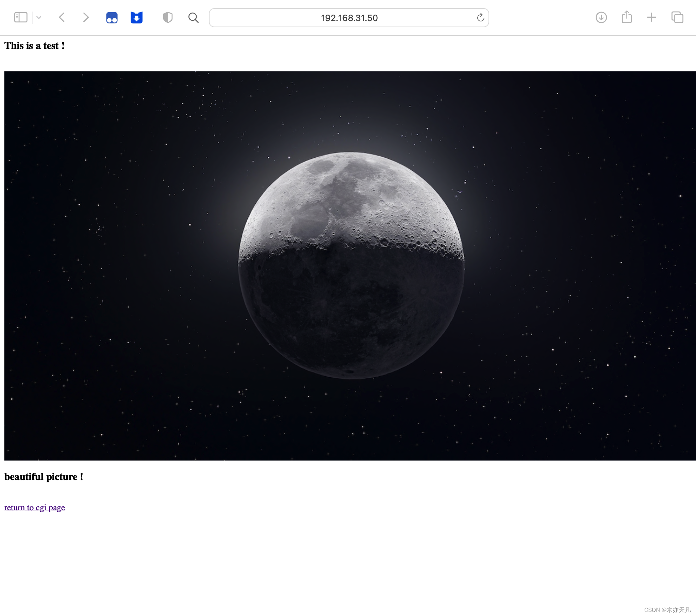The height and width of the screenshot is (616, 696).
Task: Show the Downloads list
Action: (x=601, y=17)
